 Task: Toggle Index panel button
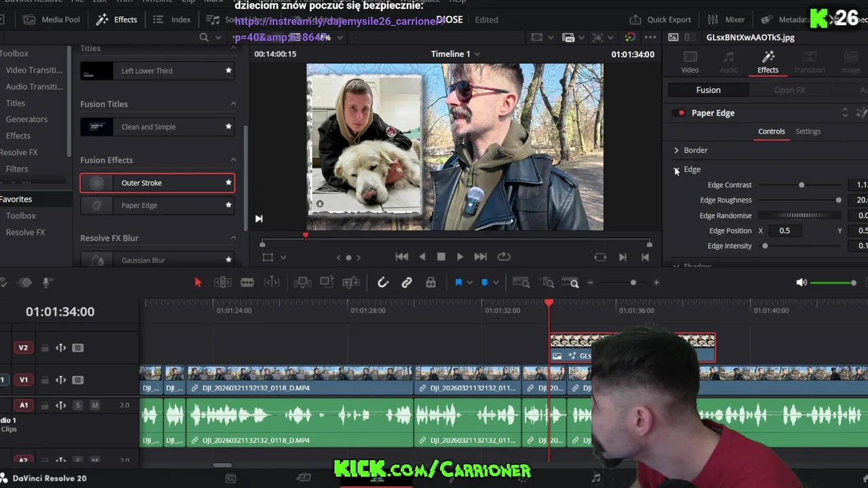coord(172,20)
